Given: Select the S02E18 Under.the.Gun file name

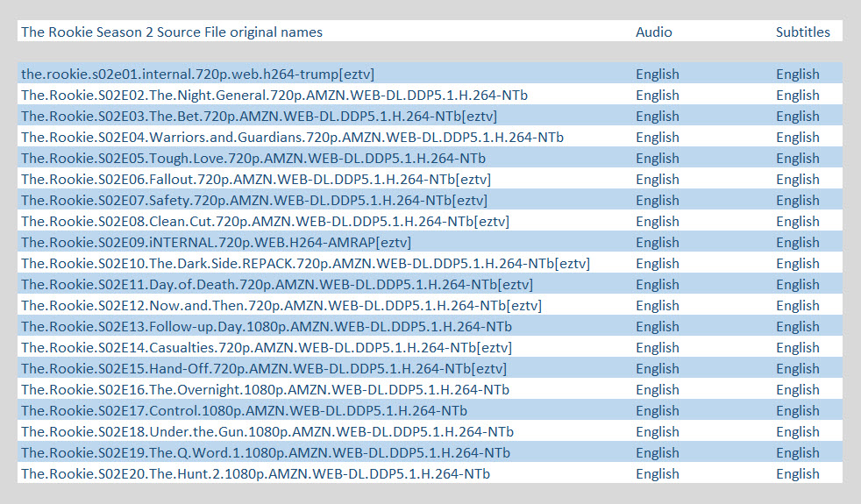Looking at the screenshot, I should [x=267, y=432].
